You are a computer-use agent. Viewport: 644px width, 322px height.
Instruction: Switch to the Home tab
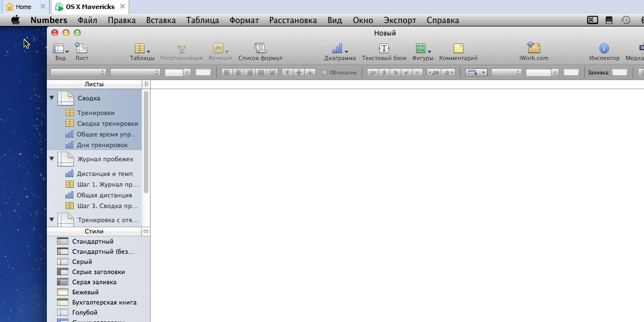click(x=23, y=7)
